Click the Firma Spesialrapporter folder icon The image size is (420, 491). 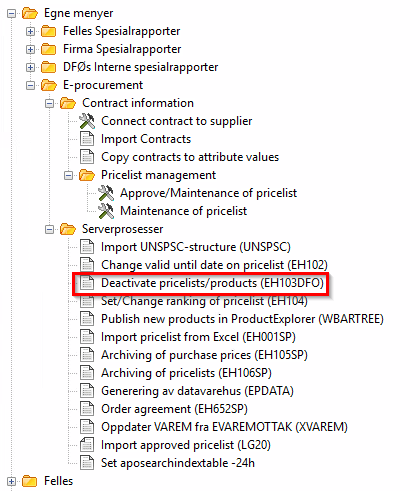(x=49, y=50)
